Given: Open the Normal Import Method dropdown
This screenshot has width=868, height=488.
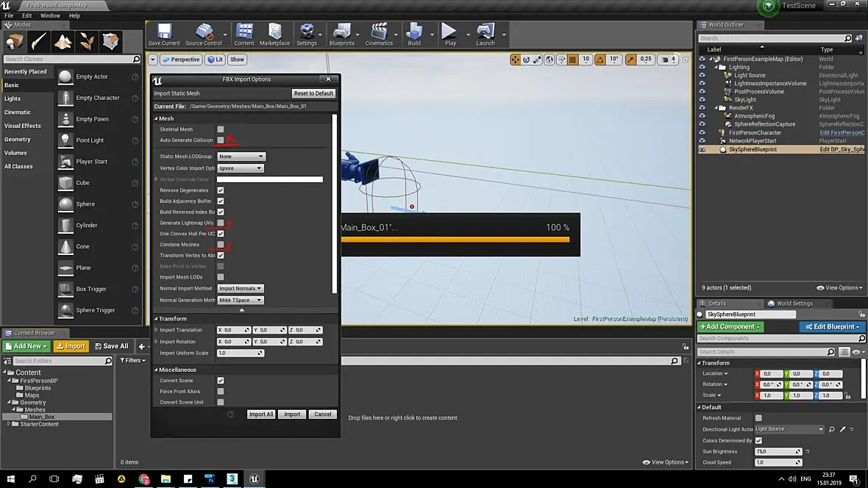Looking at the screenshot, I should point(241,288).
